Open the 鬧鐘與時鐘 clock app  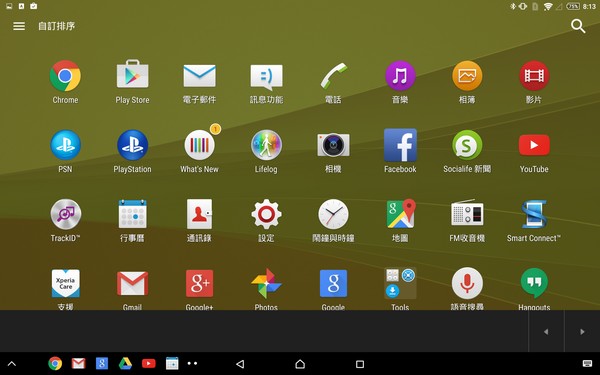[x=333, y=214]
